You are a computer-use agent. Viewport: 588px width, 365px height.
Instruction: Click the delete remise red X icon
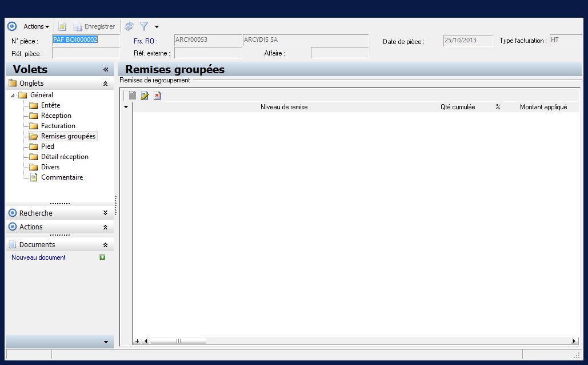pos(157,96)
